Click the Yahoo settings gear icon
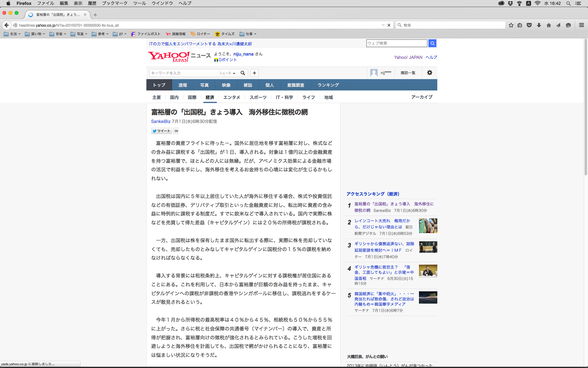Viewport: 588px width, 368px height. tap(430, 73)
